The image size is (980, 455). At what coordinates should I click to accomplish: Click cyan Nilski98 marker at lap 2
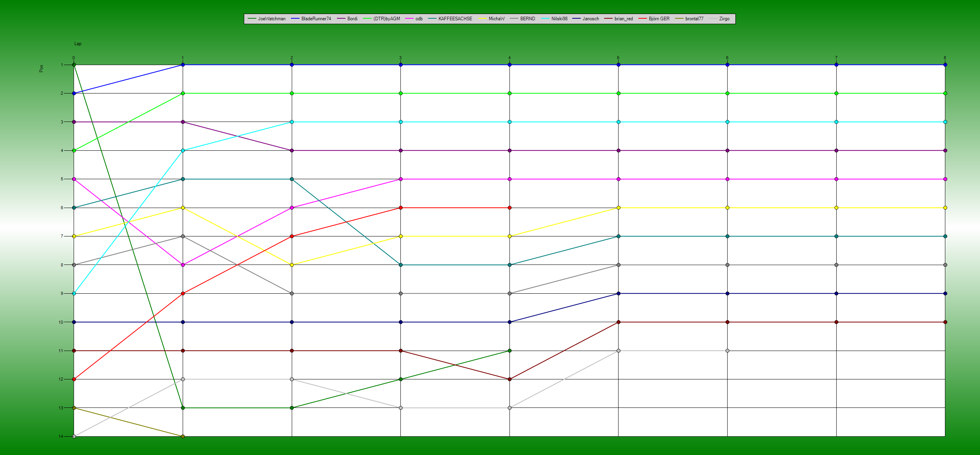[x=292, y=122]
